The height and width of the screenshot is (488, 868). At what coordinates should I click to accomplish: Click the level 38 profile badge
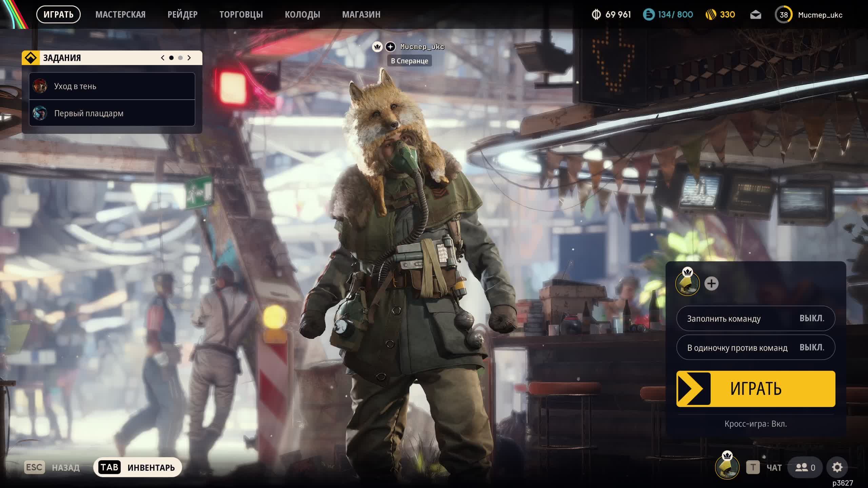pyautogui.click(x=783, y=15)
